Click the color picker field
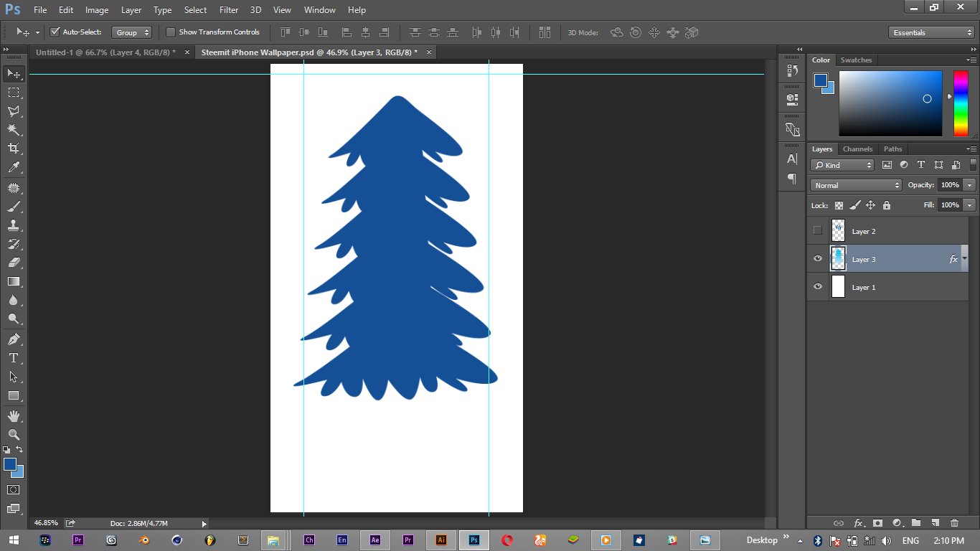The height and width of the screenshot is (551, 980). pos(890,103)
